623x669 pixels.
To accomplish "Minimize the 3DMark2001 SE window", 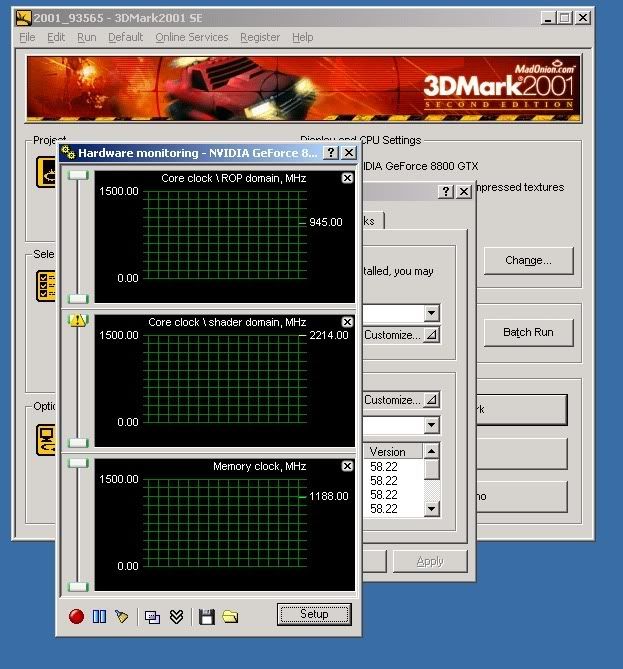I will [549, 18].
